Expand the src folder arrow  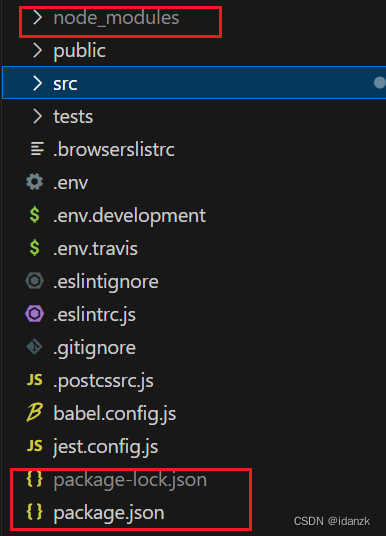pyautogui.click(x=37, y=83)
